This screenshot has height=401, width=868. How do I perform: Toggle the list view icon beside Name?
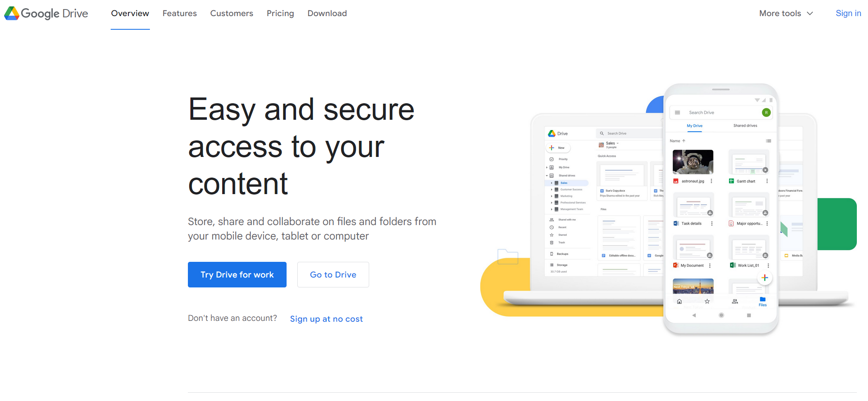[768, 141]
